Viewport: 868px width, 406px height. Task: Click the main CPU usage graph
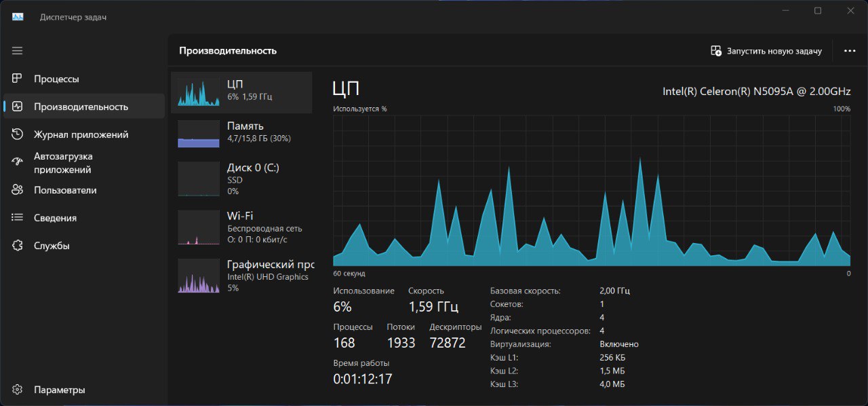[591, 190]
